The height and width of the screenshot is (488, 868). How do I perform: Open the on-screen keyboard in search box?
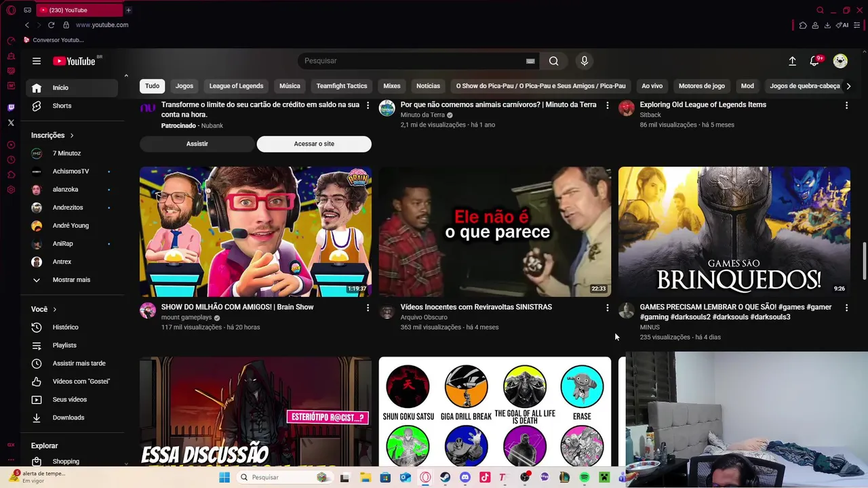pos(530,61)
